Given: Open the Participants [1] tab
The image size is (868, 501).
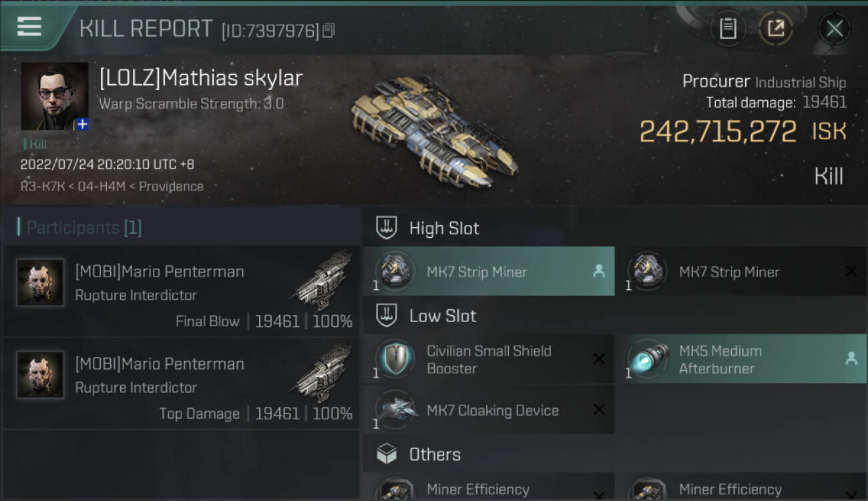Looking at the screenshot, I should [84, 228].
